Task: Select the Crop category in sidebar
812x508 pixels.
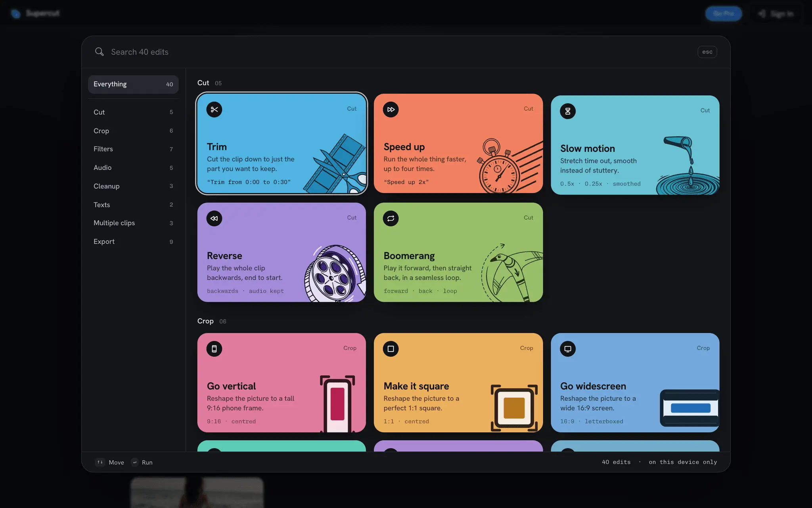Action: pyautogui.click(x=133, y=131)
